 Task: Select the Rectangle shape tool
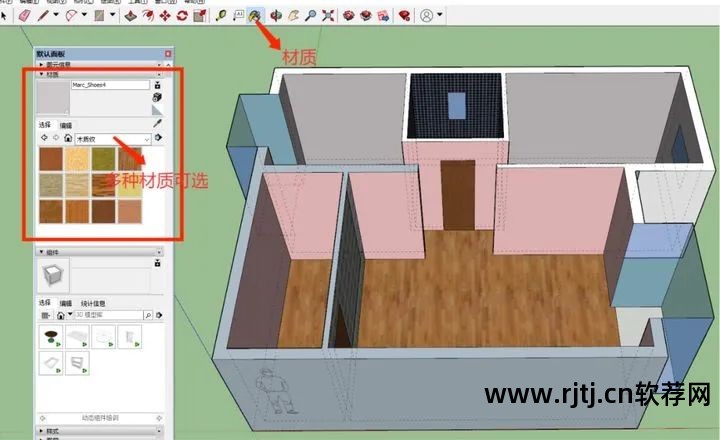(99, 16)
